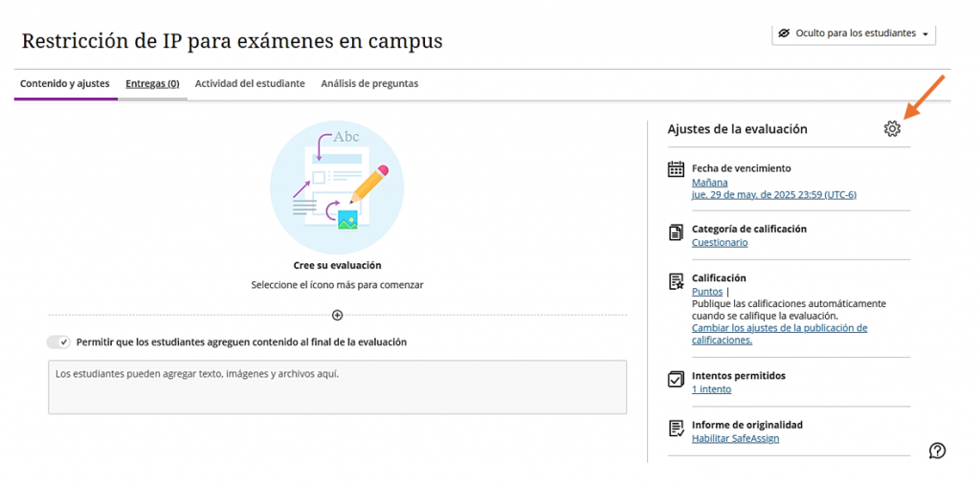The height and width of the screenshot is (485, 980).
Task: Go to the Análisis de preguntas tab
Action: click(369, 84)
